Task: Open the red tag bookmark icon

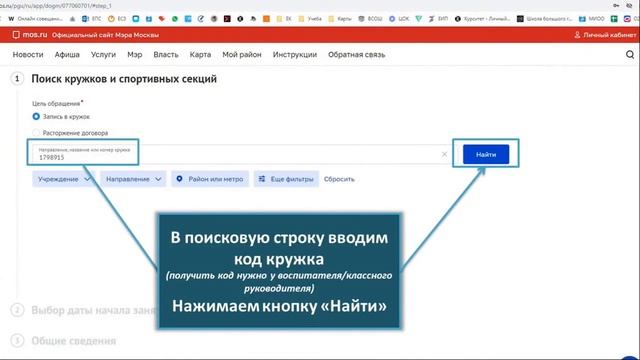Action: [162, 19]
